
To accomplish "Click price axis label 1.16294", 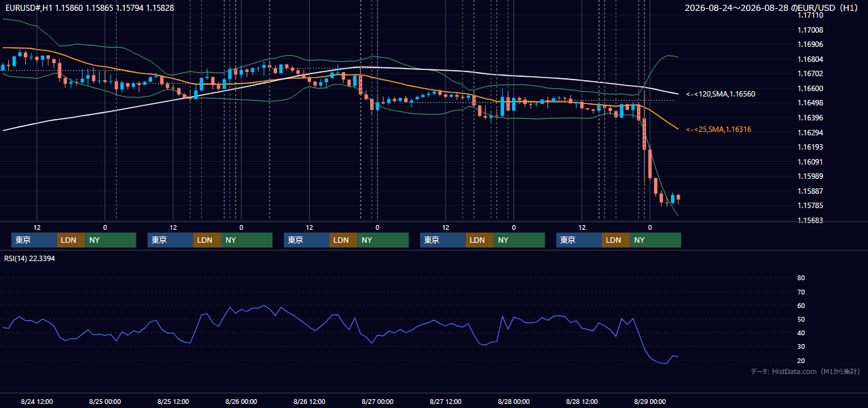I will click(x=810, y=133).
